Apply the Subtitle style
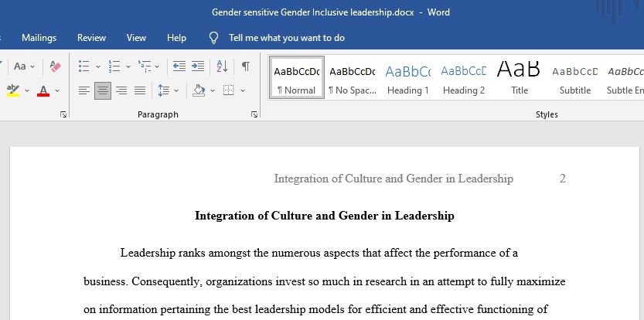The image size is (644, 320). click(x=575, y=77)
